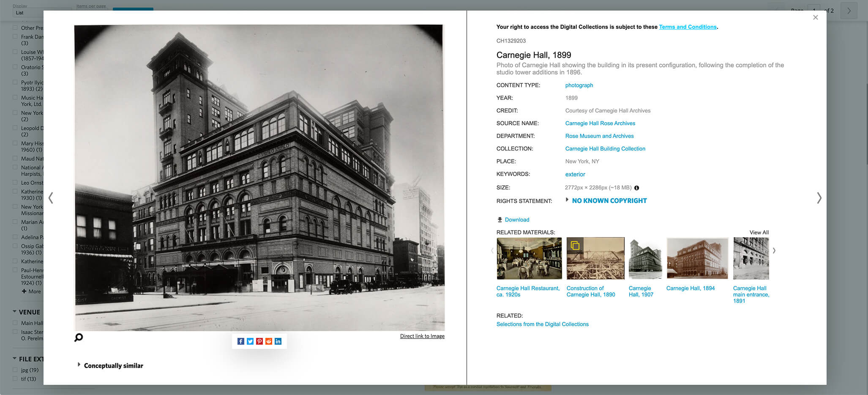The height and width of the screenshot is (395, 868).
Task: Click the Download link
Action: click(x=517, y=219)
